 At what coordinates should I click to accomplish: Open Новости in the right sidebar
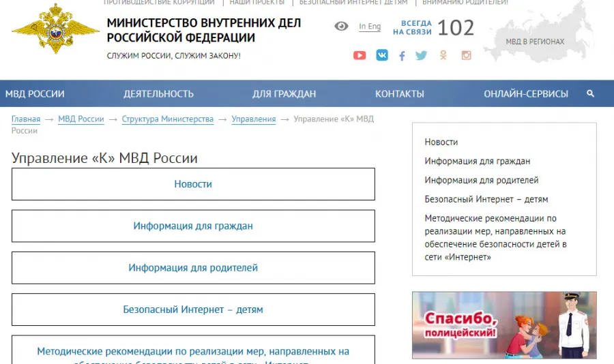click(441, 142)
